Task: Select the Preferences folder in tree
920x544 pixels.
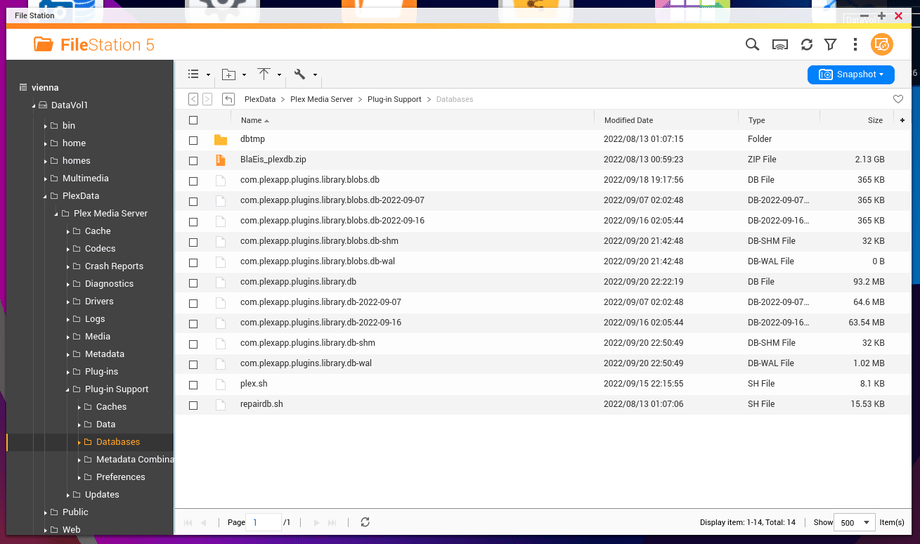Action: pos(120,477)
